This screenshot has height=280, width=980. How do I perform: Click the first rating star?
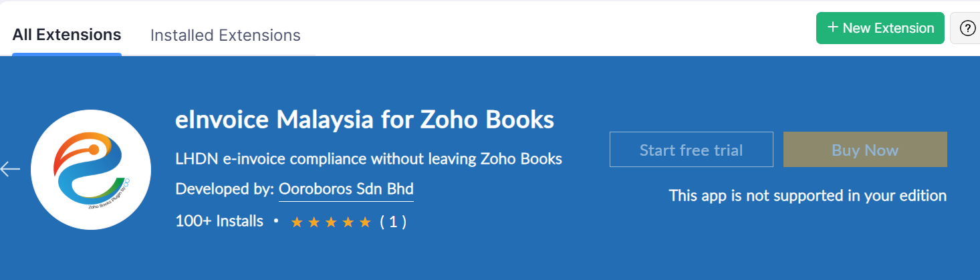coord(297,223)
